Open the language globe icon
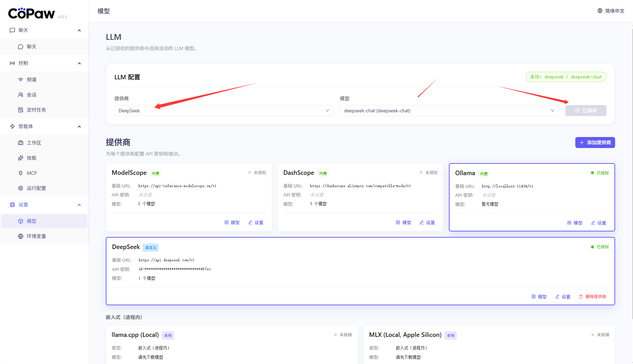The height and width of the screenshot is (364, 633). coord(600,11)
